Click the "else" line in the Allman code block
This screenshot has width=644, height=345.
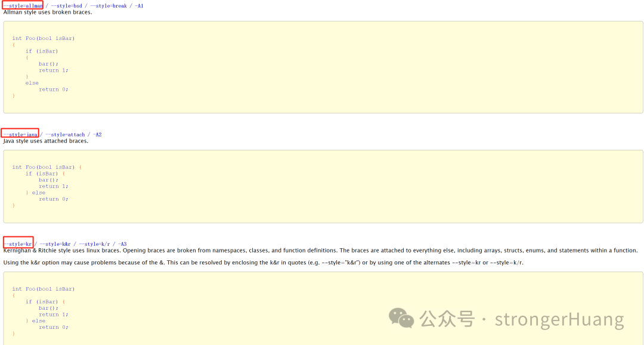(x=32, y=83)
